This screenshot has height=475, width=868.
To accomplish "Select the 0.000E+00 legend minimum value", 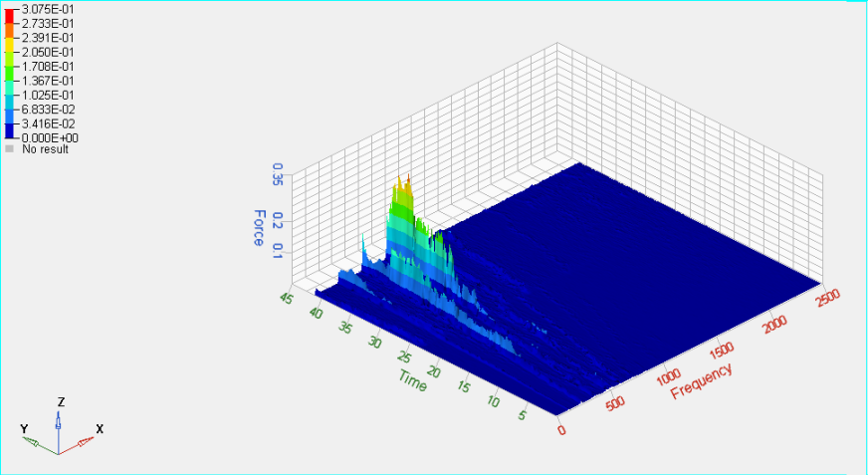I will (x=41, y=137).
